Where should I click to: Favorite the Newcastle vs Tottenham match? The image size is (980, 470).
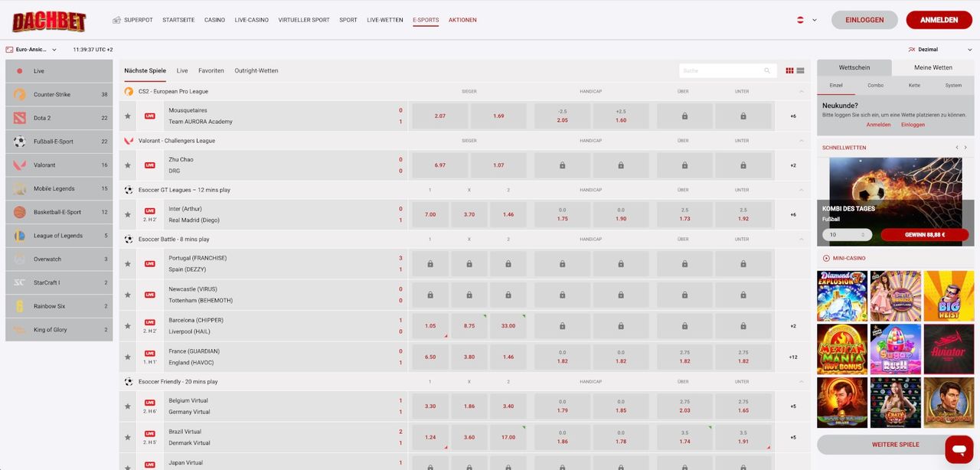click(x=128, y=295)
